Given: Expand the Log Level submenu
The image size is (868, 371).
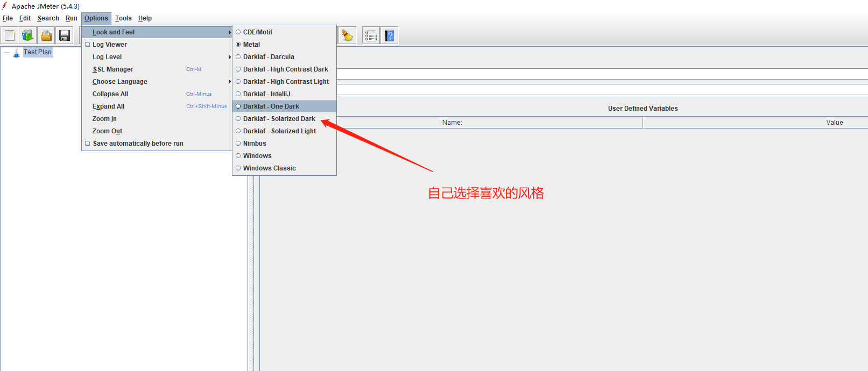Looking at the screenshot, I should click(157, 57).
